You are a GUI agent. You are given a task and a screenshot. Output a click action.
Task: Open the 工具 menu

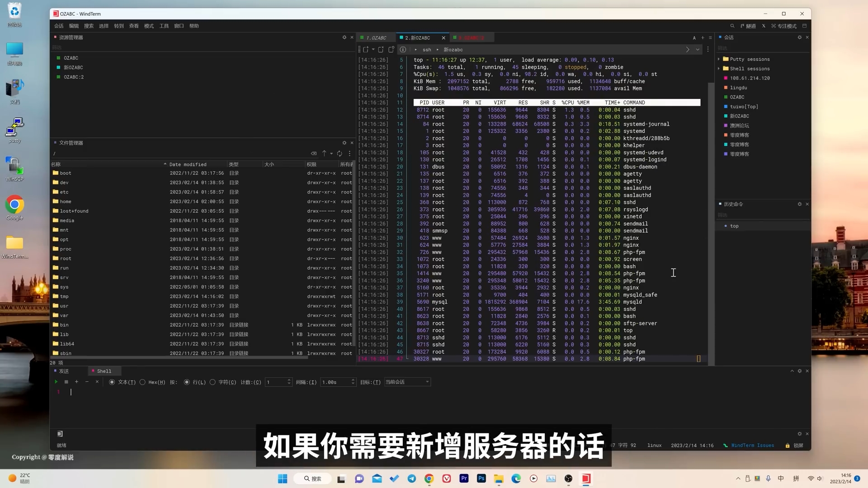(164, 26)
